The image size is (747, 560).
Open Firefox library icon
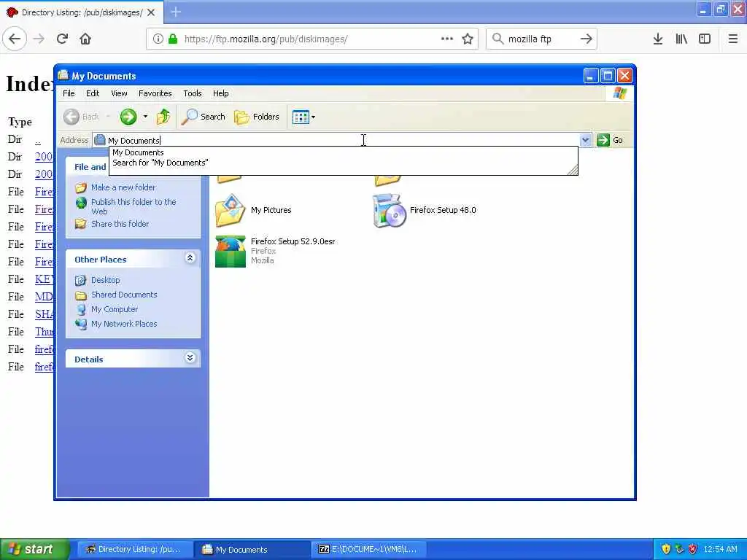click(x=681, y=39)
